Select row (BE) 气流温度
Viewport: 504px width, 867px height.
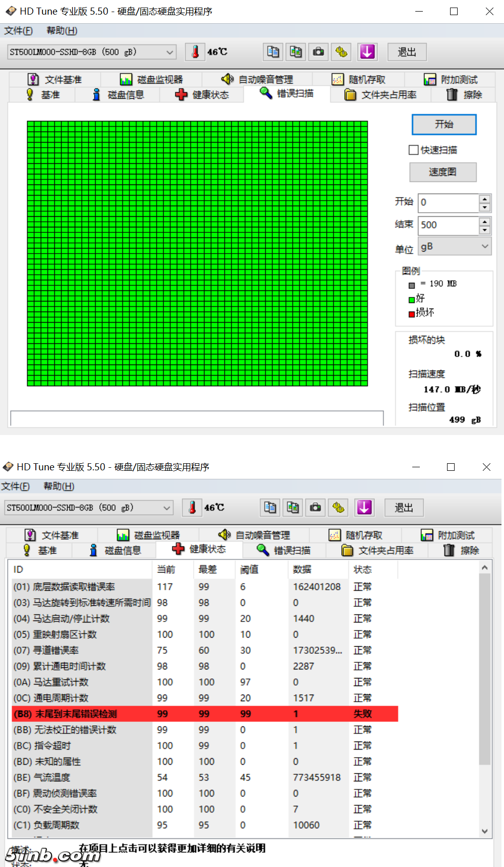205,777
